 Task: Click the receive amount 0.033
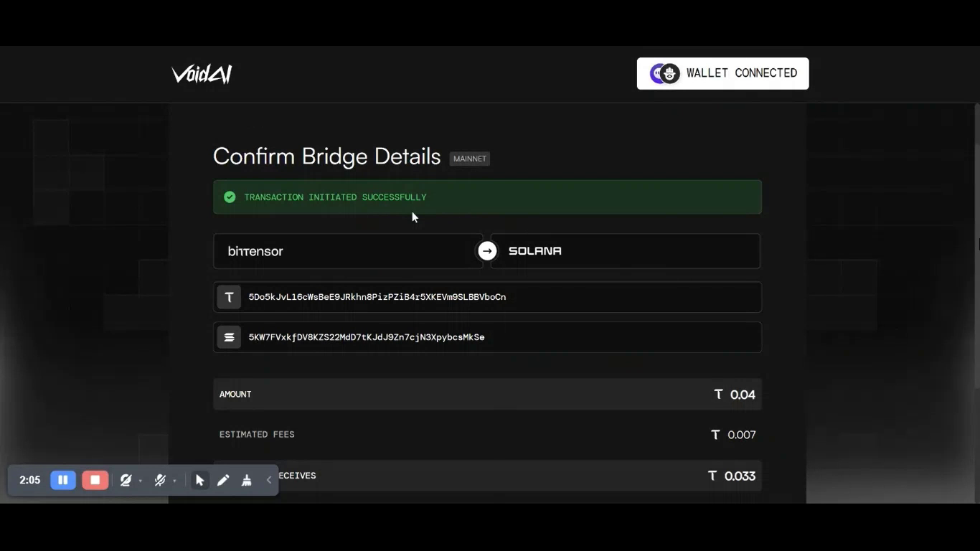click(740, 476)
